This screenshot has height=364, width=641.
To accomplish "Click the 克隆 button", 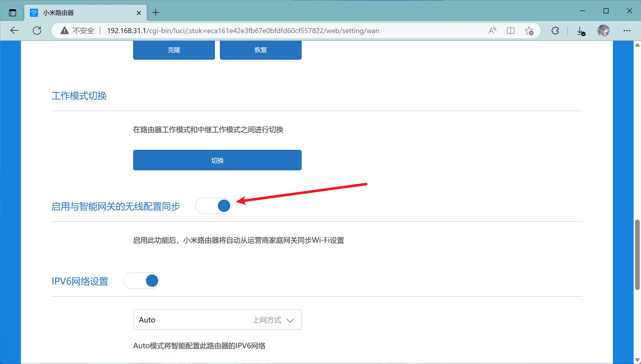I will (x=174, y=50).
